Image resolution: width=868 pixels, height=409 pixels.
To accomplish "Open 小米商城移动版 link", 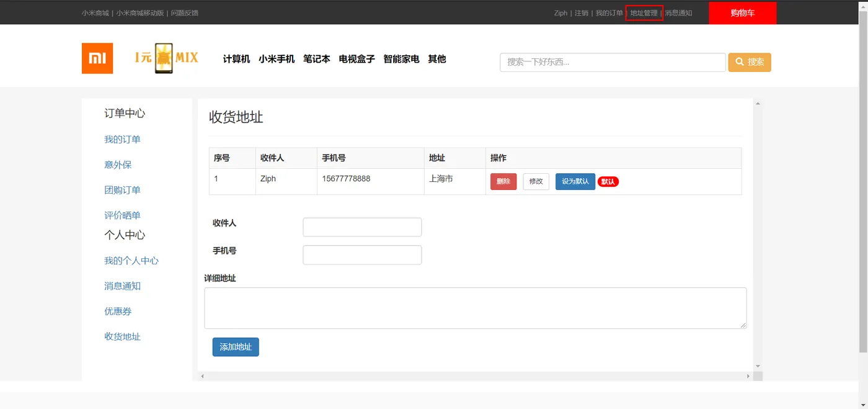I will pyautogui.click(x=140, y=13).
